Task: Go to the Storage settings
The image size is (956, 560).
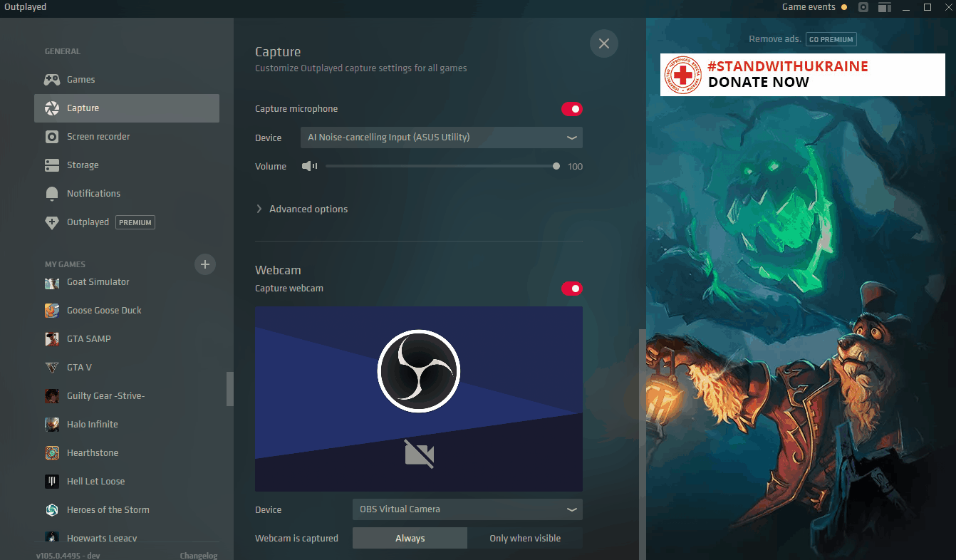Action: [127, 165]
